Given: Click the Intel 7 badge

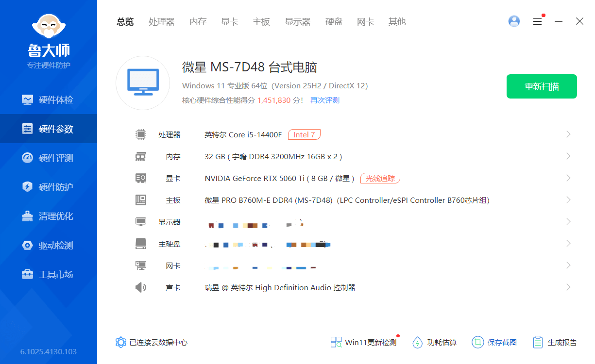Looking at the screenshot, I should pyautogui.click(x=304, y=134).
